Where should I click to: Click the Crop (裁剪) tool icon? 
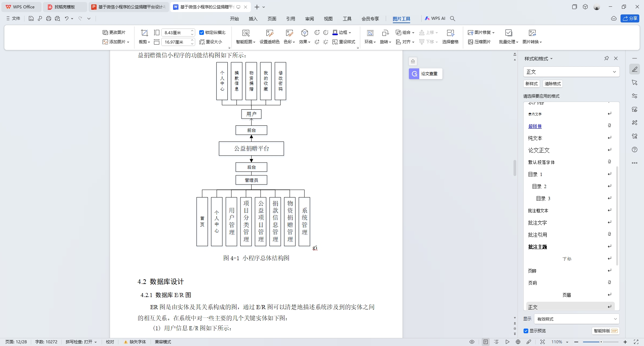click(145, 33)
